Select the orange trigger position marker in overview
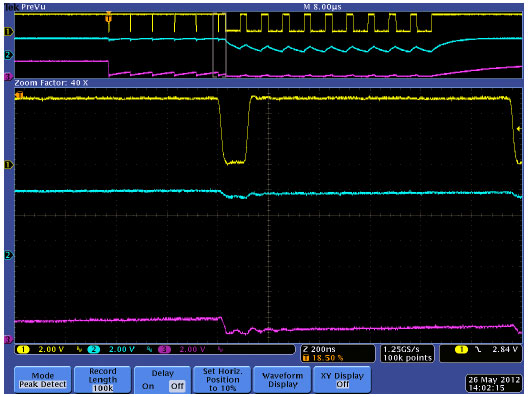 point(108,17)
